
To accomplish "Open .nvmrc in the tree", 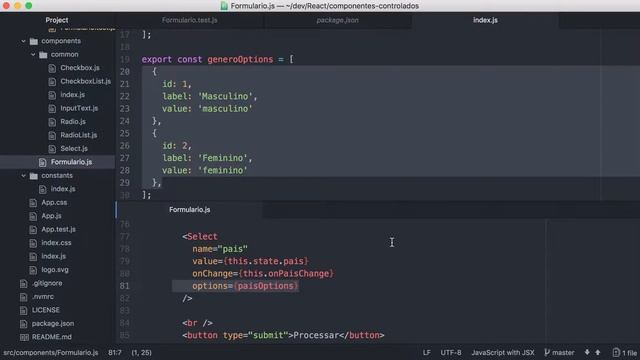I will tap(43, 297).
